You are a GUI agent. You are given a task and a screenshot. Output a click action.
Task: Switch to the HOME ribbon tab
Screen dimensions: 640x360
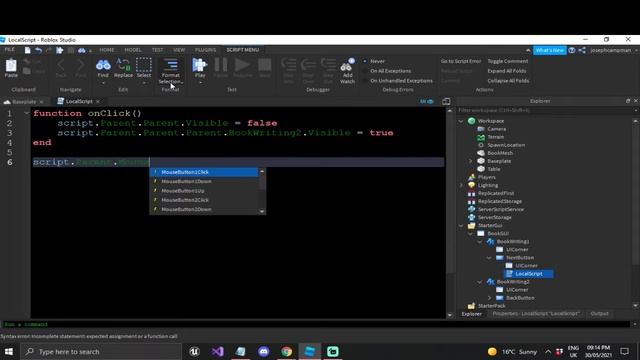[x=107, y=50]
